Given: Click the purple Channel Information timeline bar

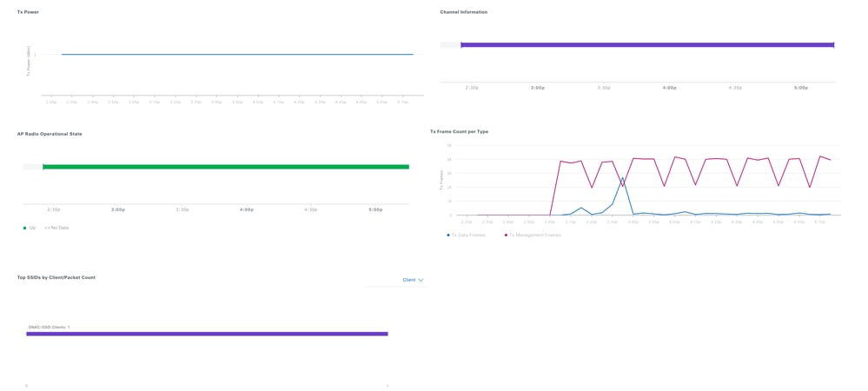Looking at the screenshot, I should (x=647, y=45).
